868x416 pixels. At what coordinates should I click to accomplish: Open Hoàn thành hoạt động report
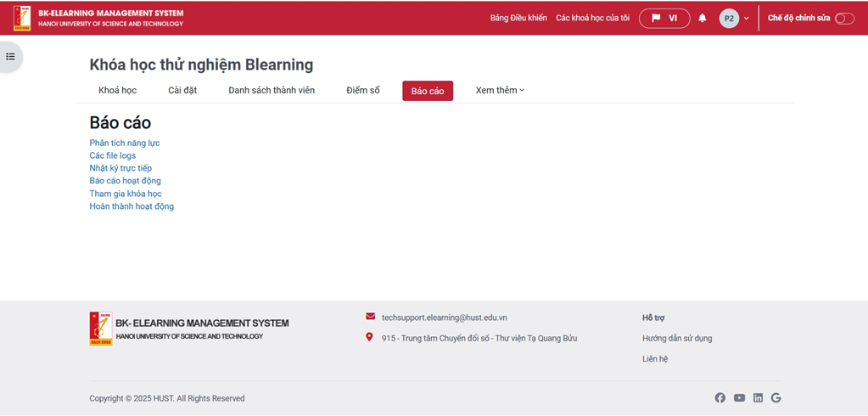pyautogui.click(x=132, y=206)
